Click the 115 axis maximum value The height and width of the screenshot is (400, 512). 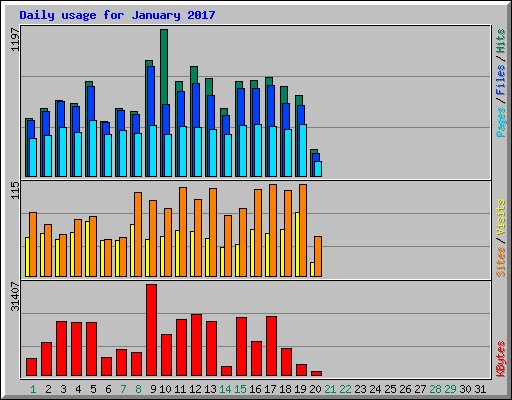pos(15,190)
